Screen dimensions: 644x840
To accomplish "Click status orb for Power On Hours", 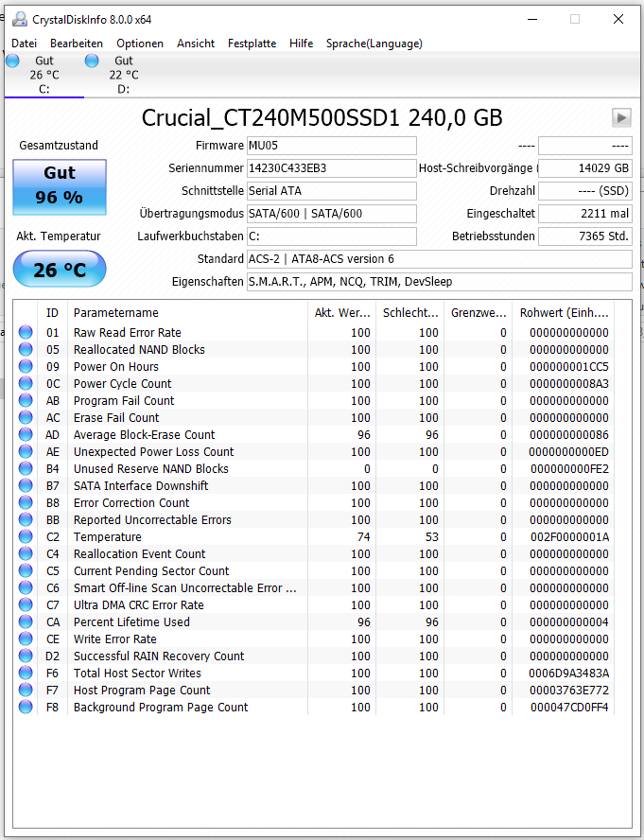I will (26, 366).
